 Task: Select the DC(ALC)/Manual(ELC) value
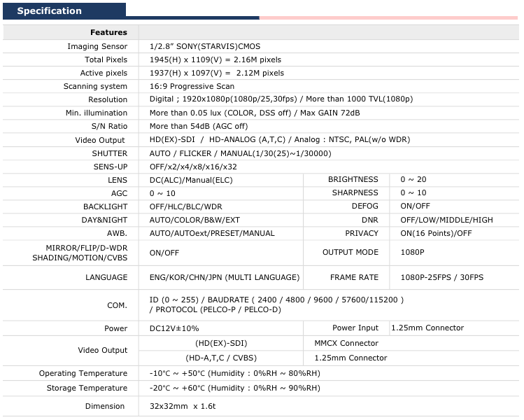191,180
